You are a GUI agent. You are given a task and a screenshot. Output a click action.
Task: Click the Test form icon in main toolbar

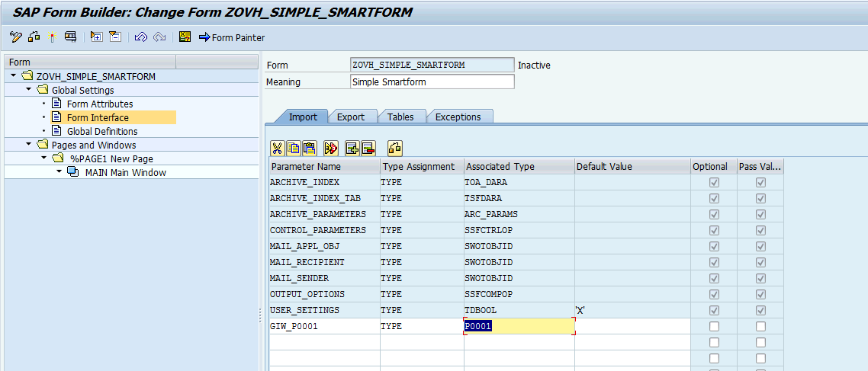click(70, 37)
